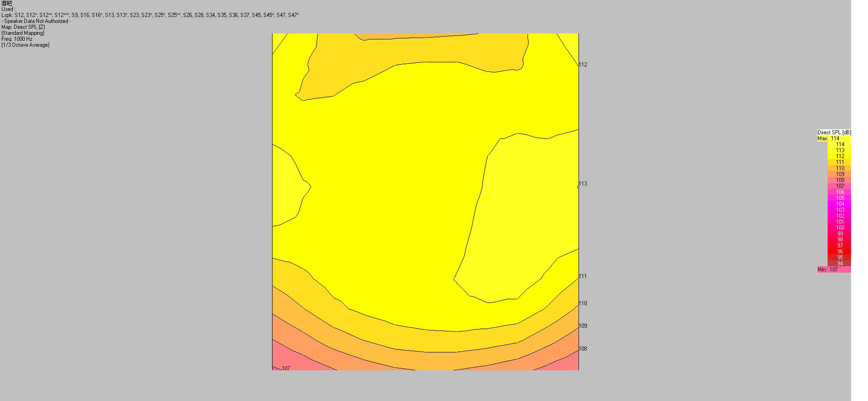868x401 pixels.
Task: Click the 109 contour label on map edge
Action: [x=583, y=326]
